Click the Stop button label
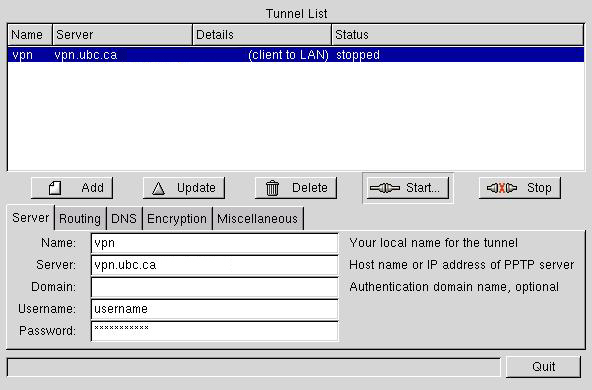592x390 pixels. click(x=539, y=188)
